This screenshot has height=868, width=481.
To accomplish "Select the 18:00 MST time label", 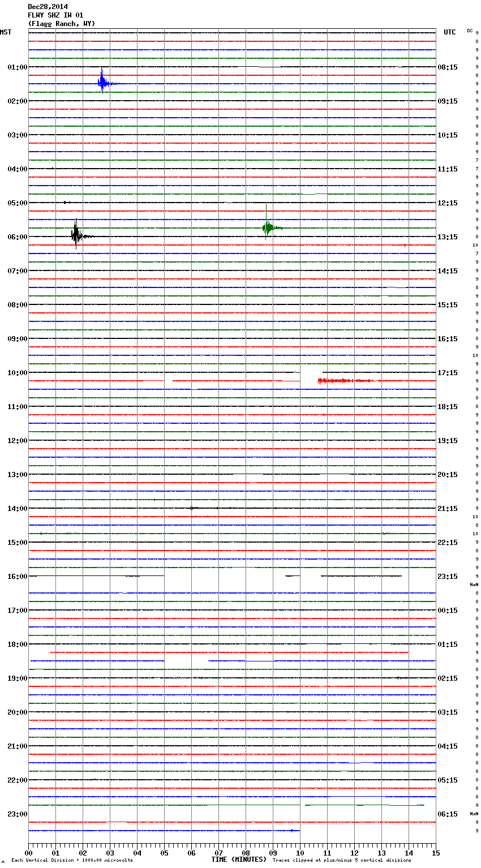I will [18, 644].
